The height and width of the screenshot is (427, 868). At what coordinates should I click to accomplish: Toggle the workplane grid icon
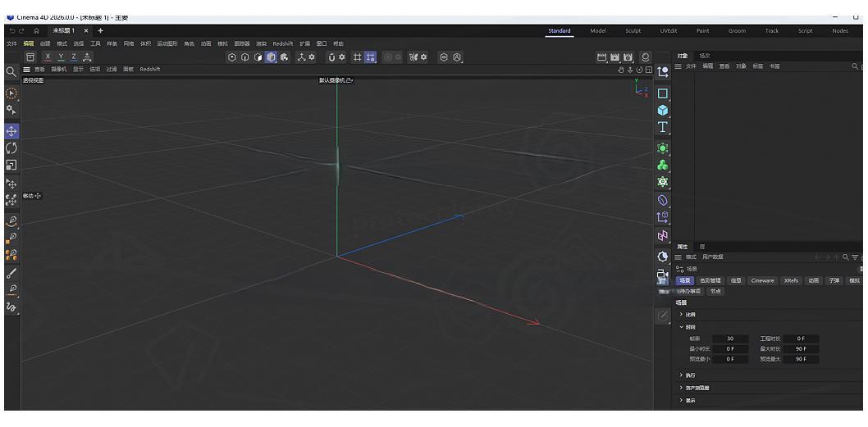pyautogui.click(x=358, y=57)
